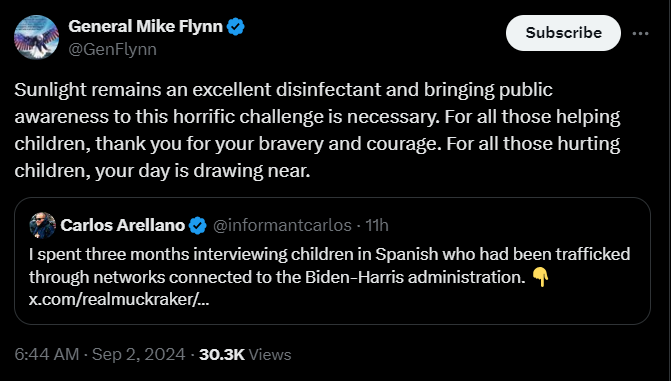Click the blue verified badge beside General Mike Flynn
The image size is (671, 381).
point(236,27)
